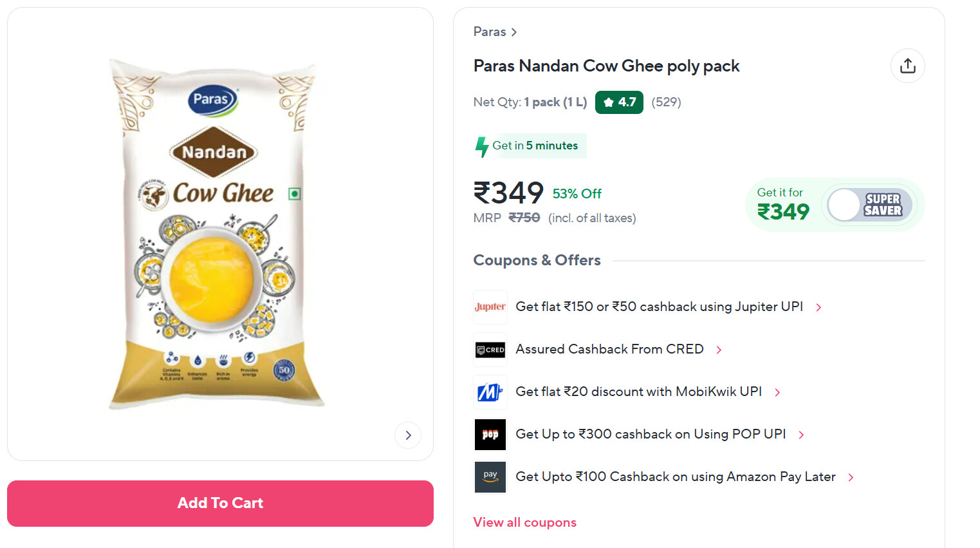Viewport: 980px width, 548px height.
Task: Click the green 4.7 star rating badge
Action: (618, 102)
